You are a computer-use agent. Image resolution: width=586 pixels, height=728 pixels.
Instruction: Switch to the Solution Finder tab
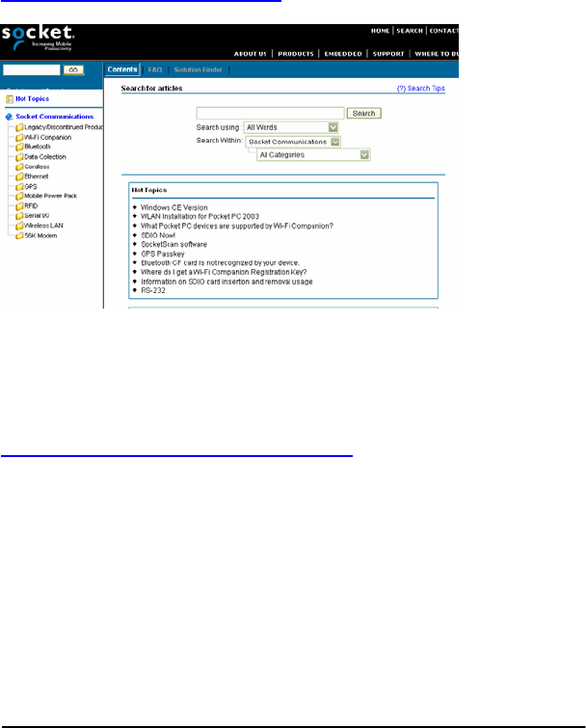(x=199, y=69)
